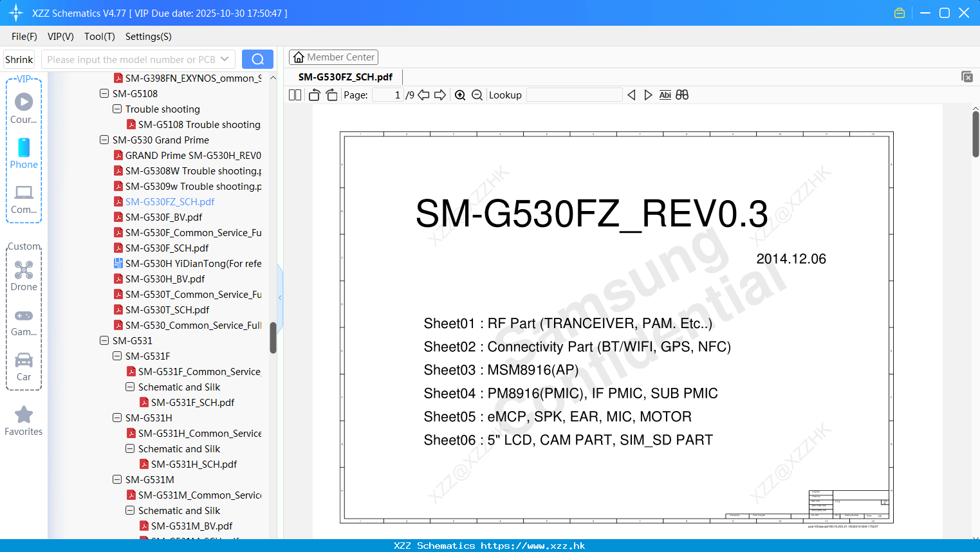
Task: Click the Lookup text field
Action: [x=574, y=95]
